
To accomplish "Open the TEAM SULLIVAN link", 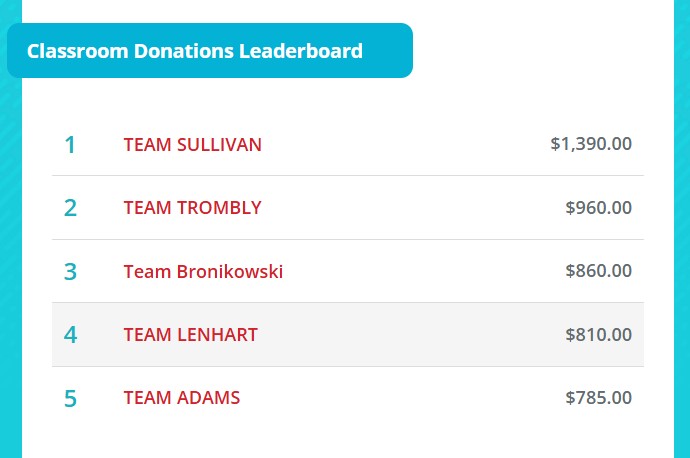I will [192, 145].
